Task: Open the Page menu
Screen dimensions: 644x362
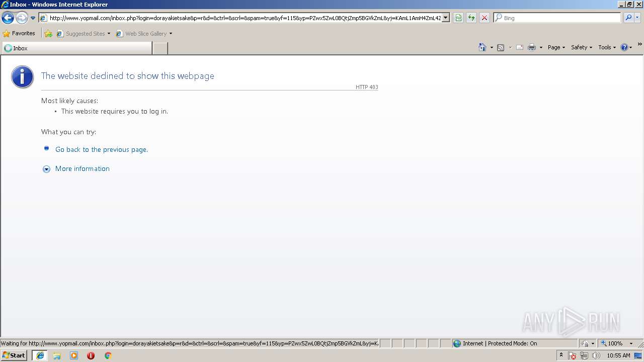Action: (x=556, y=47)
